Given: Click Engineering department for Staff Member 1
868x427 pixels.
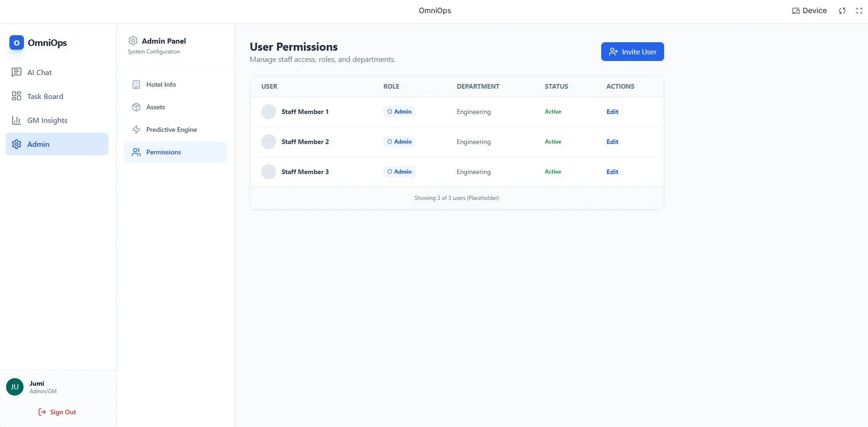Looking at the screenshot, I should click(473, 112).
